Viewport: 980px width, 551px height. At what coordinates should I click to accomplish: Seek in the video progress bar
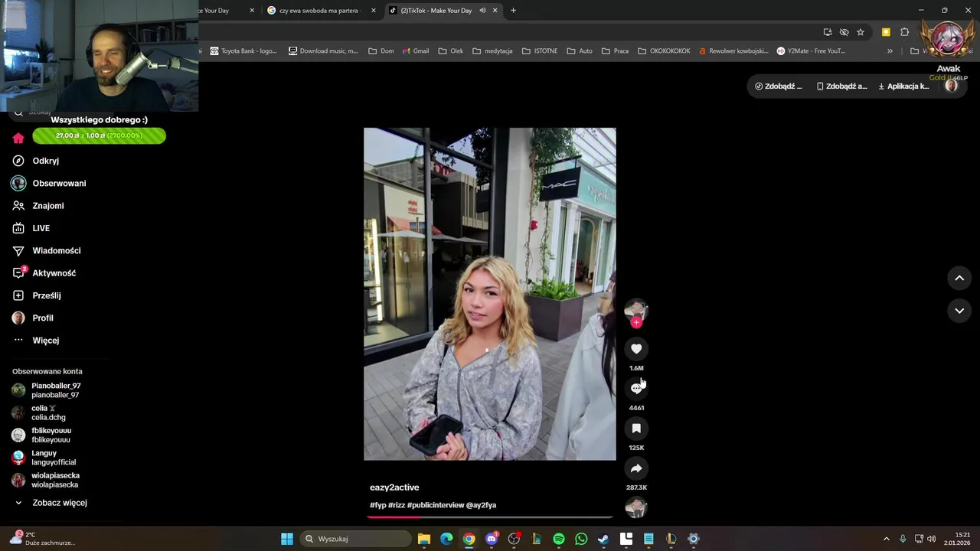[x=490, y=517]
